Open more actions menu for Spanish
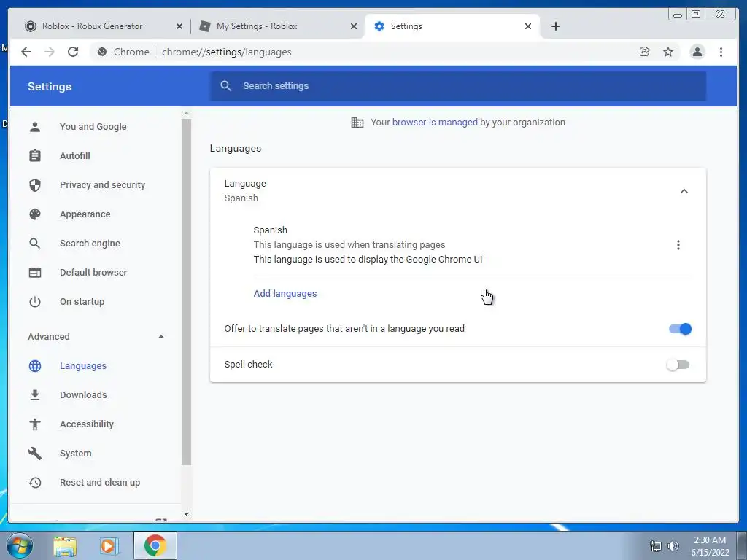Viewport: 747px width, 560px height. coord(678,245)
